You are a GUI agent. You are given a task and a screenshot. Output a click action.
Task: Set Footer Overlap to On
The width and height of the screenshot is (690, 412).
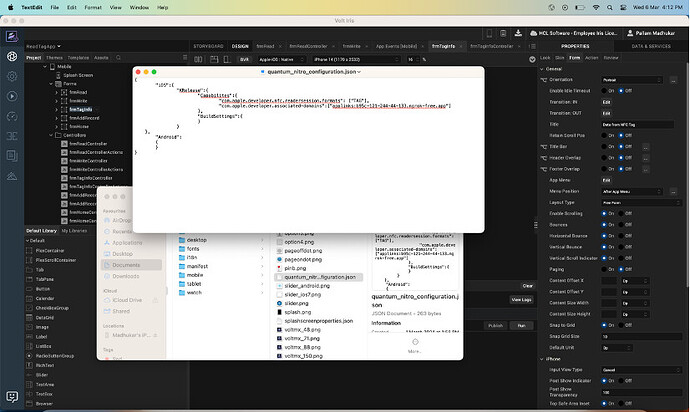click(x=604, y=169)
